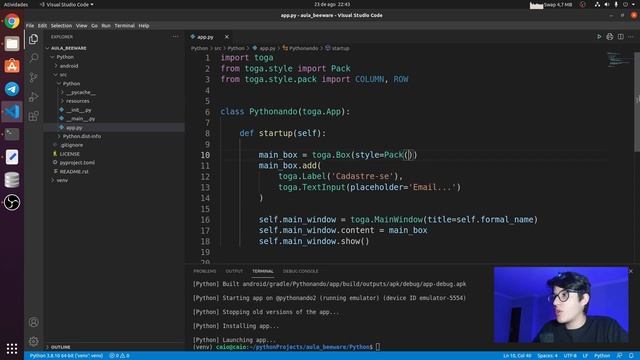This screenshot has width=640, height=360.
Task: Open the View menu
Action: coord(81,26)
